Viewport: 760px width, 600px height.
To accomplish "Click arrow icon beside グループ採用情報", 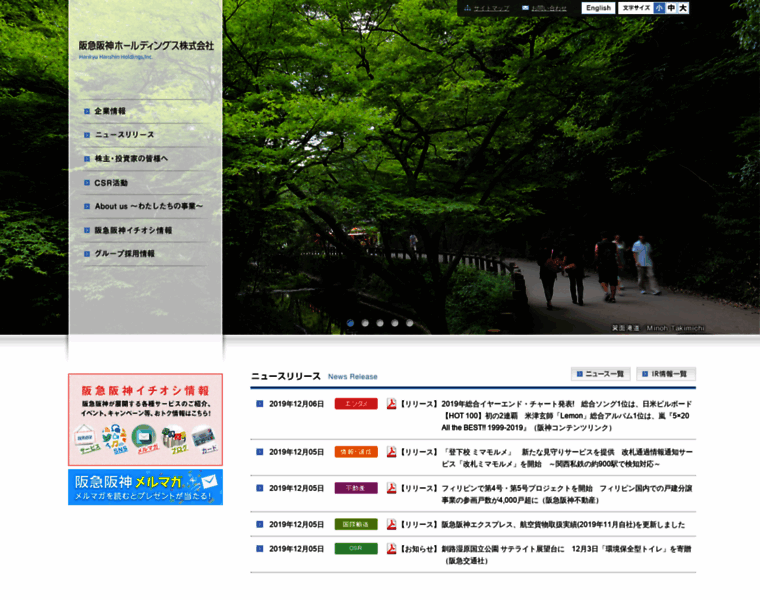I will tap(87, 254).
